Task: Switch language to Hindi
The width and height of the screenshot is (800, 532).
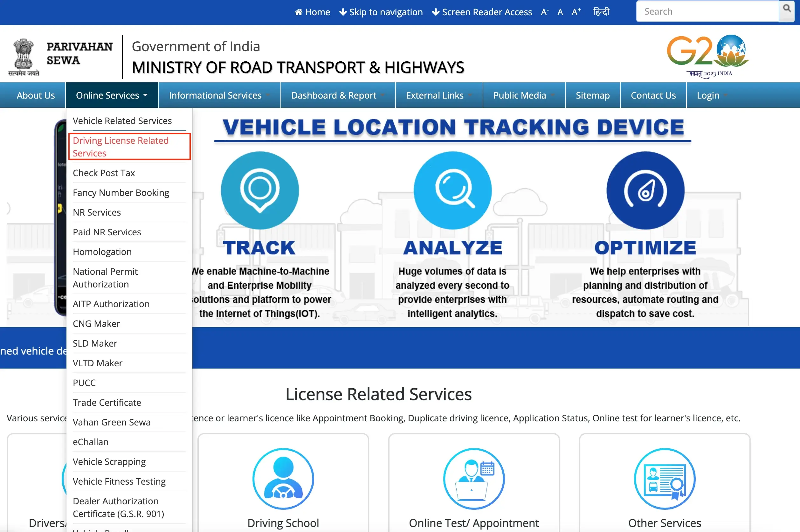Action: (x=601, y=12)
